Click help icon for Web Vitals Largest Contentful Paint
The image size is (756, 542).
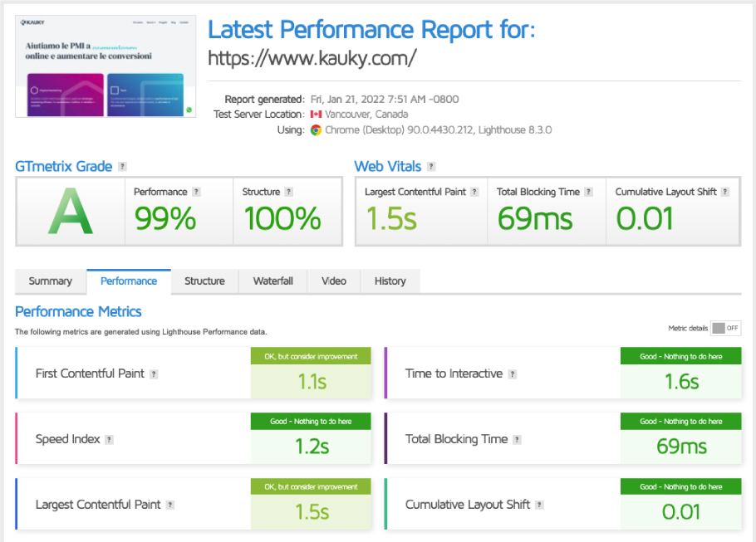click(x=474, y=192)
